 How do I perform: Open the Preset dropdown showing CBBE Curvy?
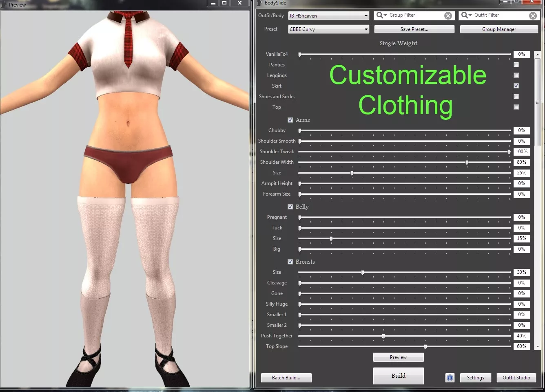coord(328,29)
